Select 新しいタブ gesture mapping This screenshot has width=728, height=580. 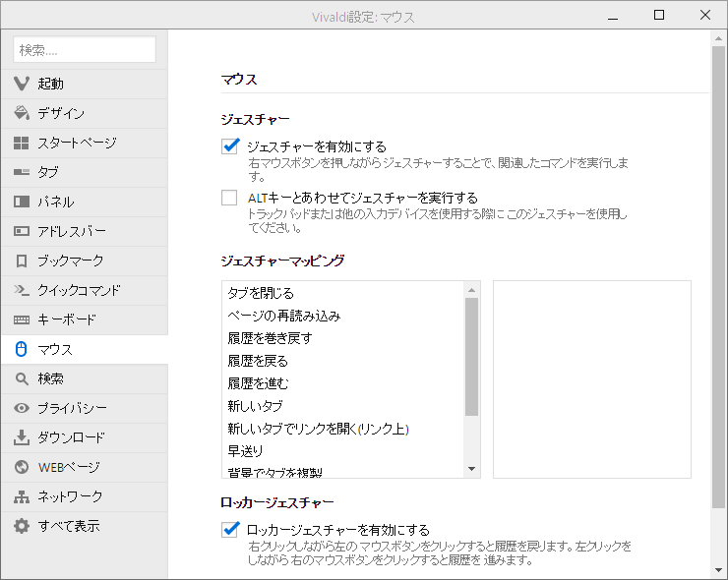click(342, 406)
